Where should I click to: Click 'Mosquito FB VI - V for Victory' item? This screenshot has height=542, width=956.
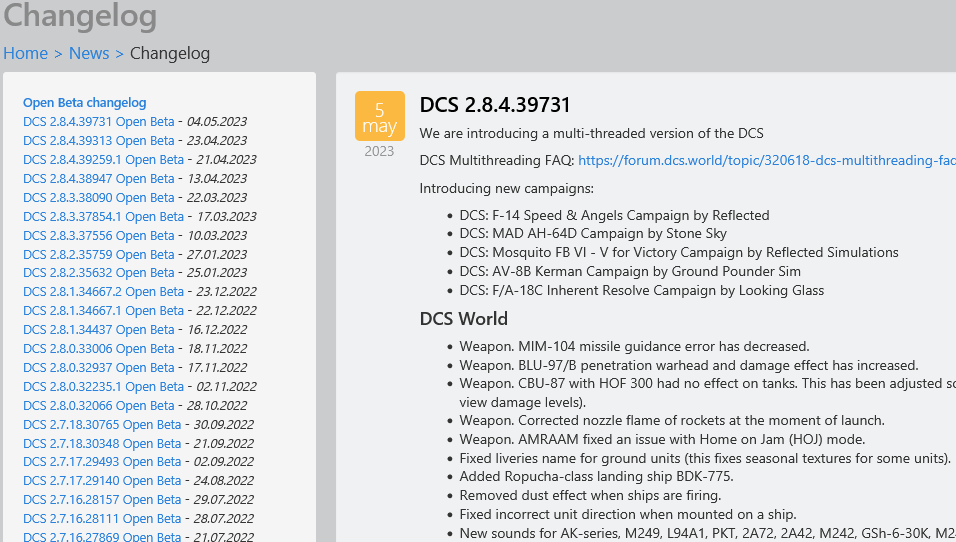[x=679, y=252]
